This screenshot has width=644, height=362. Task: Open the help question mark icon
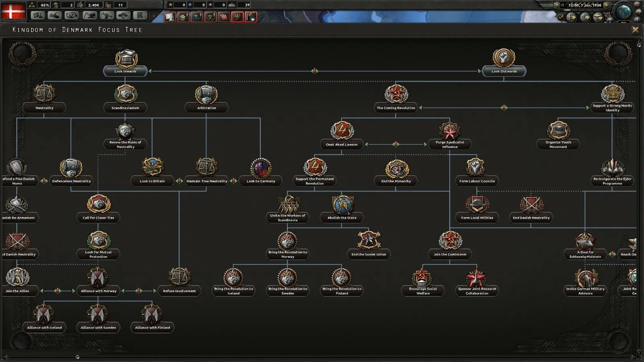click(639, 12)
